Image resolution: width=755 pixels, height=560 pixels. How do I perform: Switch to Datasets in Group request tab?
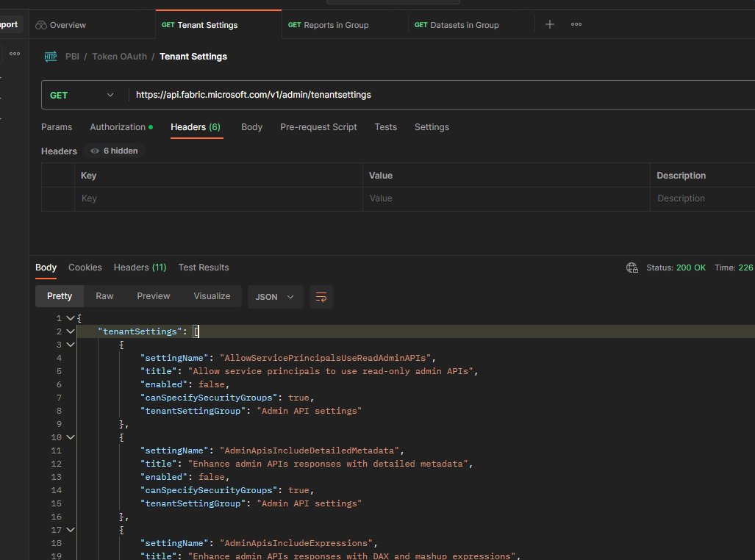[457, 25]
